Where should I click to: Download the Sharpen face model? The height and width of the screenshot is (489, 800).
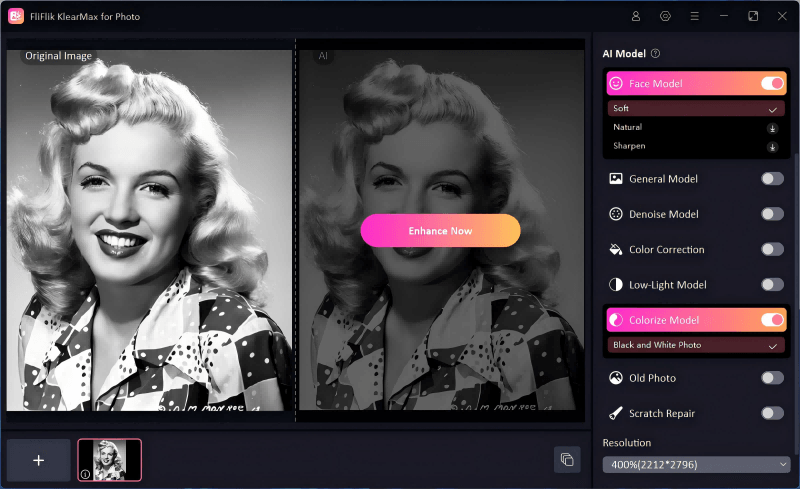(x=772, y=147)
